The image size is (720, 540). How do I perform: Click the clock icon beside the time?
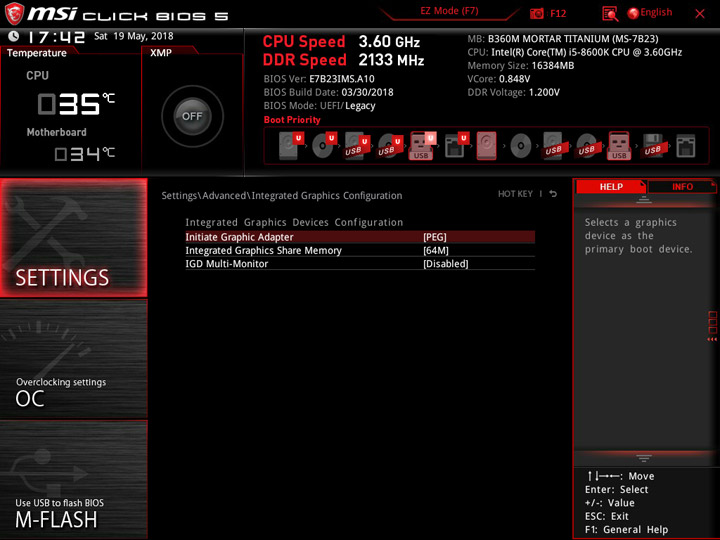[14, 36]
